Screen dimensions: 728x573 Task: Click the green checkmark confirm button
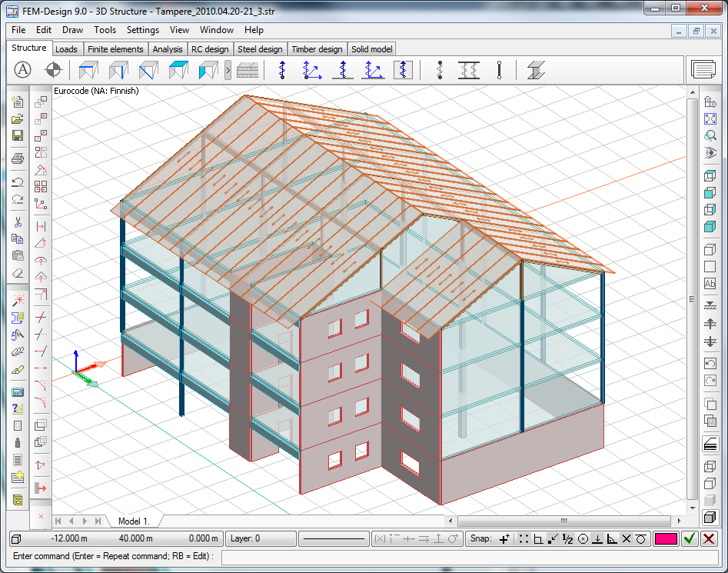point(690,538)
